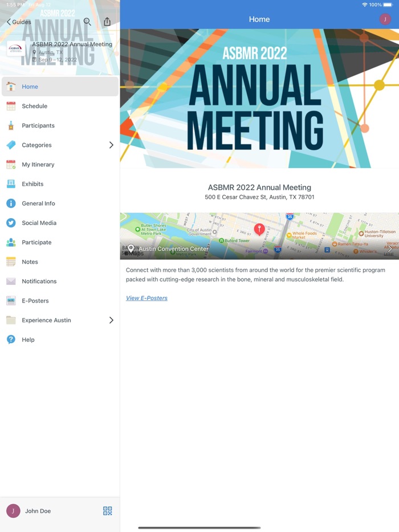This screenshot has width=399, height=532.
Task: Click the Help question mark icon
Action: coord(11,339)
